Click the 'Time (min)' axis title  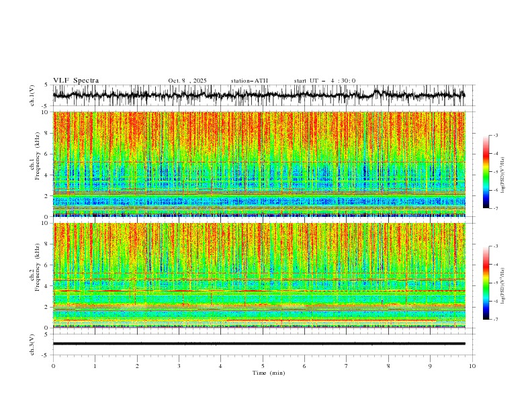pos(269,373)
